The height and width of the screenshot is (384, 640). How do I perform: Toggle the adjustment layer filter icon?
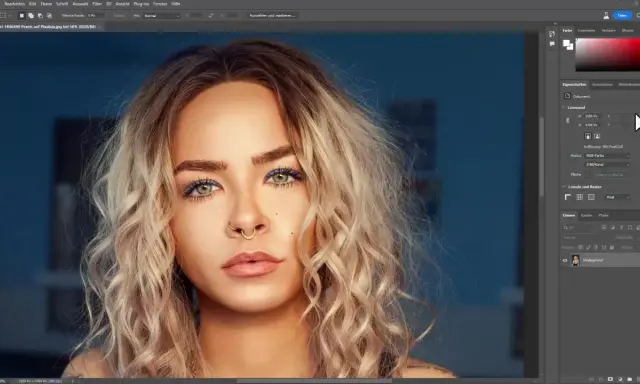613,227
